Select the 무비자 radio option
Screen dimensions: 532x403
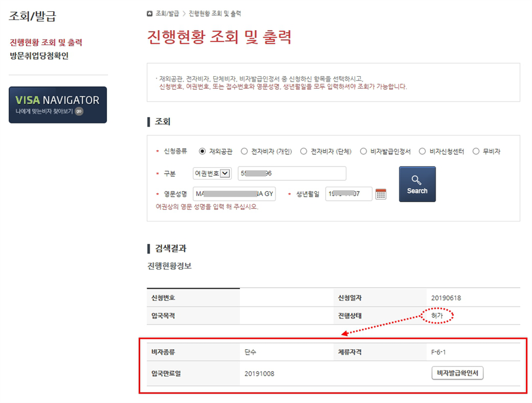tap(476, 151)
